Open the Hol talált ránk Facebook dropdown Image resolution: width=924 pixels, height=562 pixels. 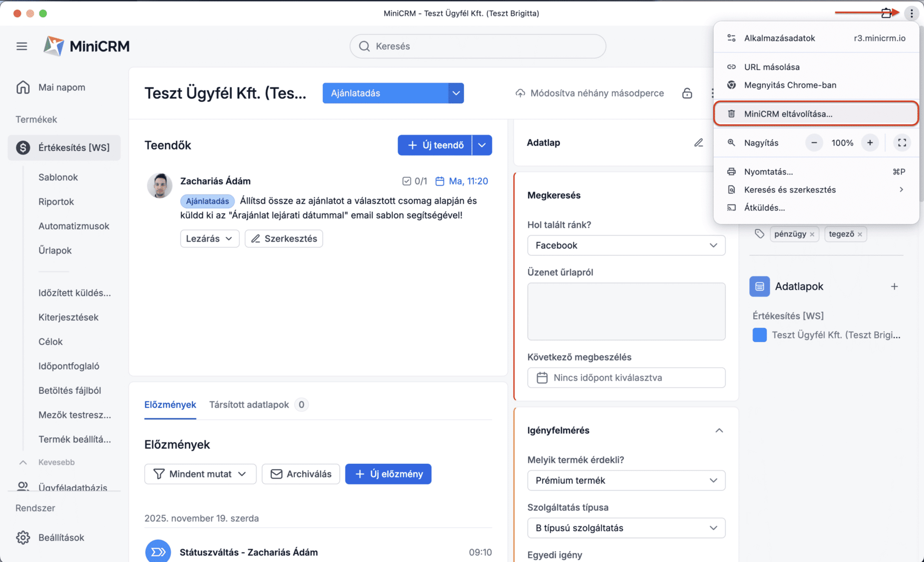pyautogui.click(x=626, y=246)
